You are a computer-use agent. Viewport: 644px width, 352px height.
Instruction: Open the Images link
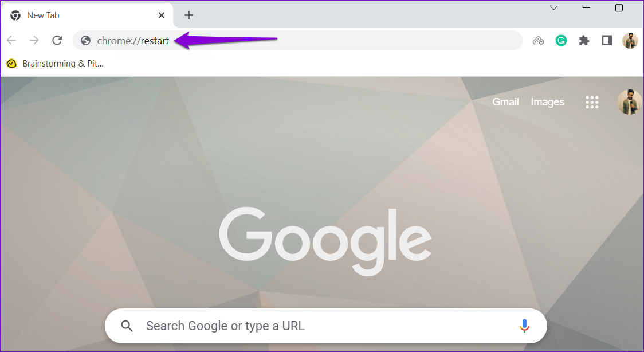point(548,102)
